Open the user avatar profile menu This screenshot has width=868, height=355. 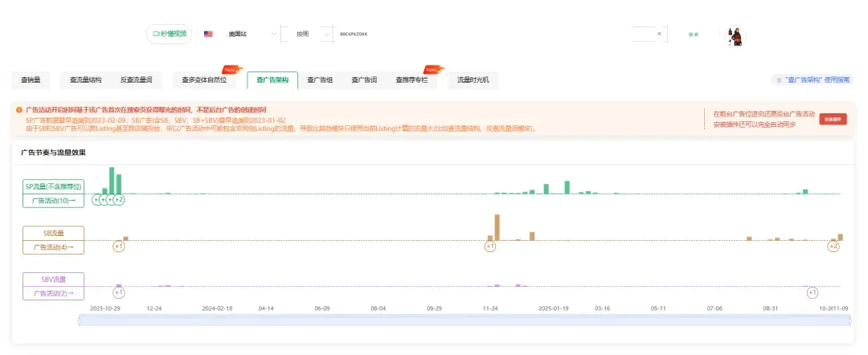pos(735,36)
